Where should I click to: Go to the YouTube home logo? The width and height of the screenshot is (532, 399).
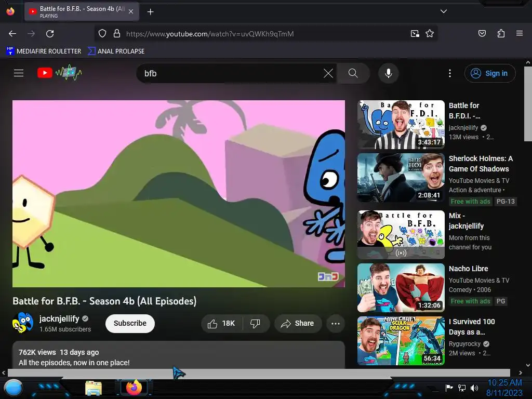[60, 73]
